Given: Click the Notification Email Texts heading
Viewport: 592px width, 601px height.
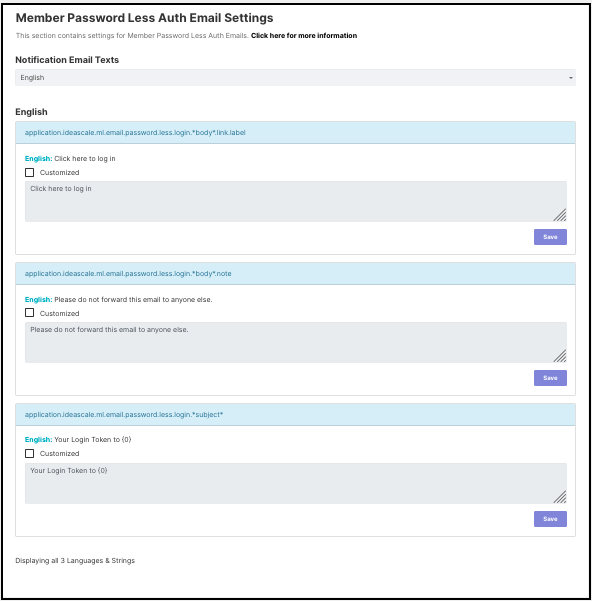Looking at the screenshot, I should [67, 60].
